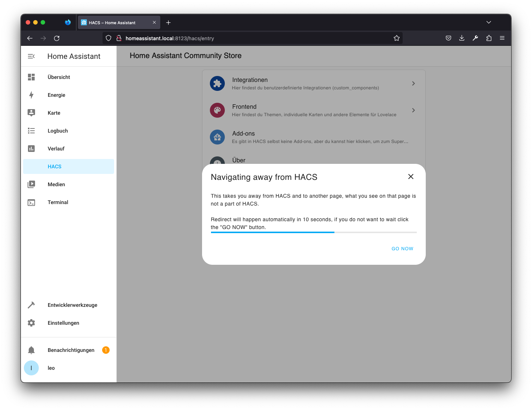
Task: Open the Karte map icon
Action: 31,113
